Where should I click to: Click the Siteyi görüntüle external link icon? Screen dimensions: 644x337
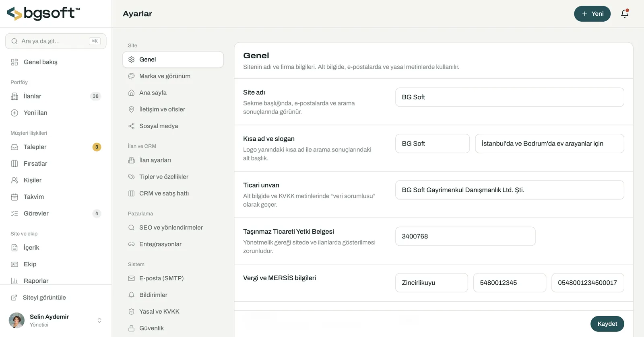(14, 298)
